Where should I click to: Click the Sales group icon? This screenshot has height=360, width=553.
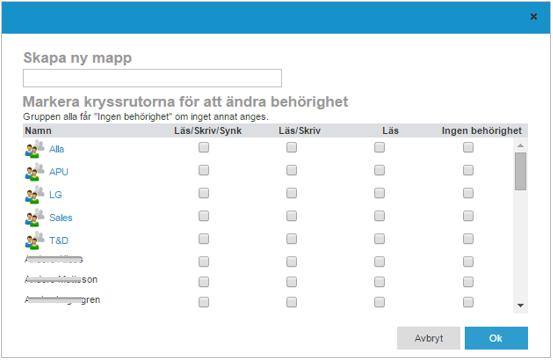click(35, 218)
